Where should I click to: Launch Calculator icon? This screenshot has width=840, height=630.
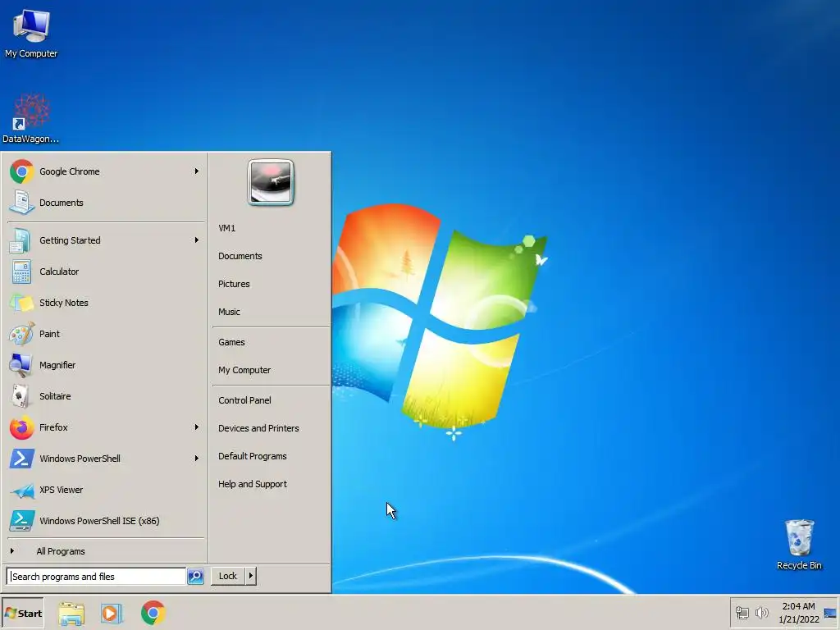21,272
